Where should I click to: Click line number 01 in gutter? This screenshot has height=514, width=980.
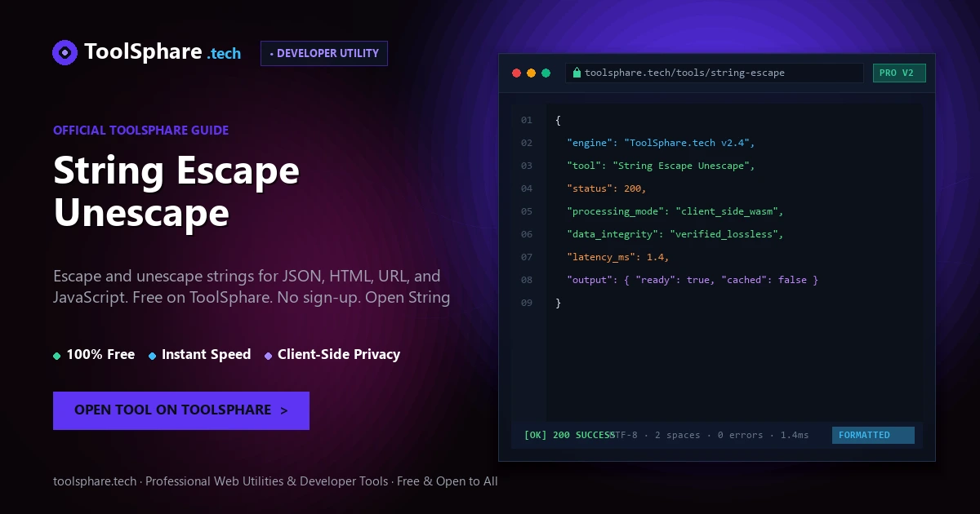527,120
